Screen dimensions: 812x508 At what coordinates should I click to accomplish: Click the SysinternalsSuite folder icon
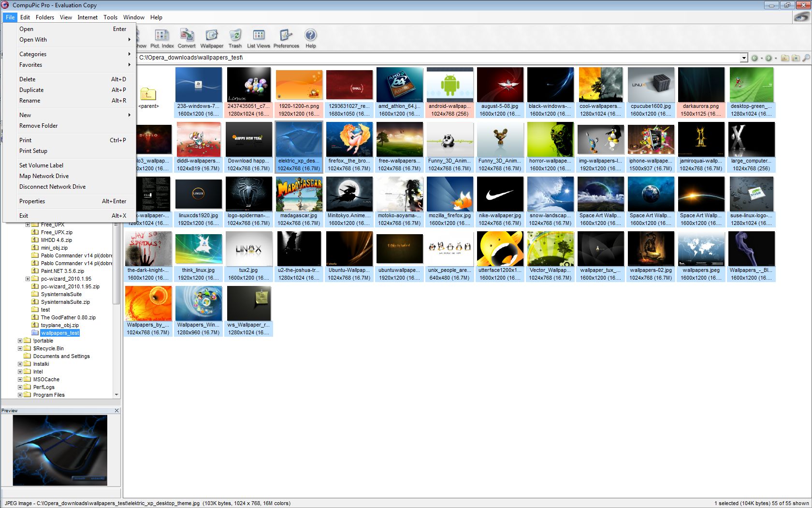pos(35,294)
